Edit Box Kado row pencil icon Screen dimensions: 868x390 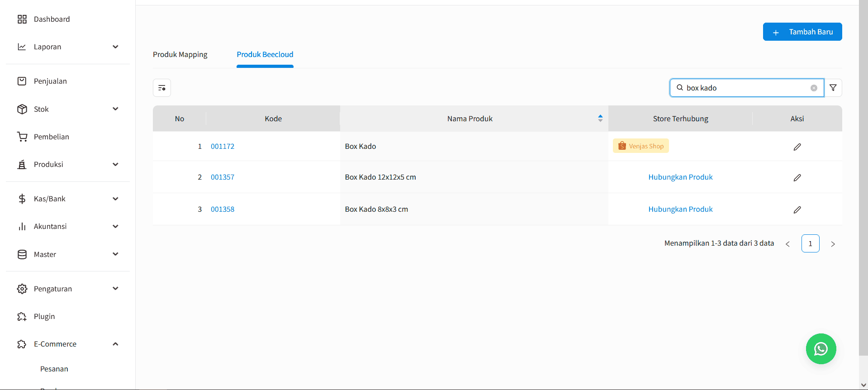click(x=797, y=147)
